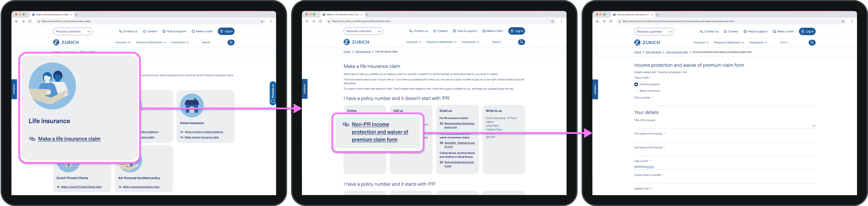Expand Insurance menu in left window
The width and height of the screenshot is (868, 206).
(x=123, y=42)
